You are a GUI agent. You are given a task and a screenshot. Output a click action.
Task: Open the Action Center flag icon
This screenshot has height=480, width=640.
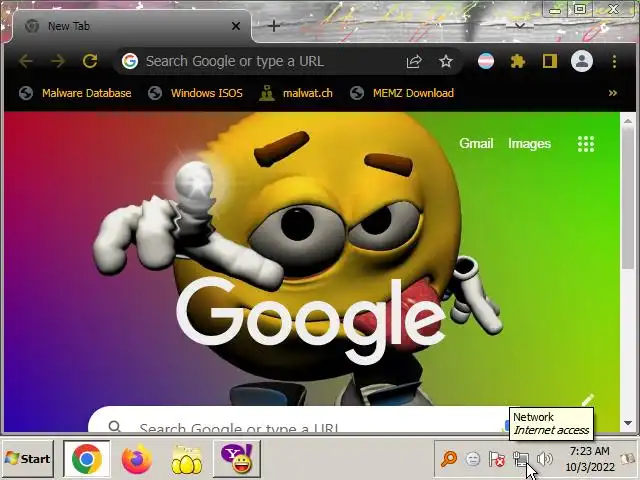[497, 460]
